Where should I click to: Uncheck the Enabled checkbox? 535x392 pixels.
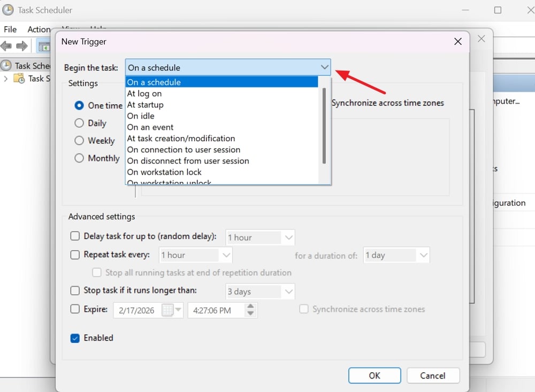tap(75, 338)
